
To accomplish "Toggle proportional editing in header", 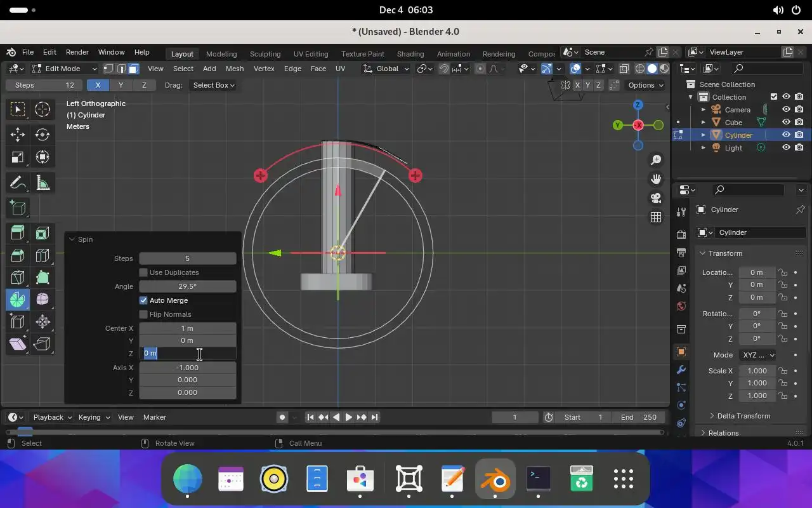I will 480,69.
